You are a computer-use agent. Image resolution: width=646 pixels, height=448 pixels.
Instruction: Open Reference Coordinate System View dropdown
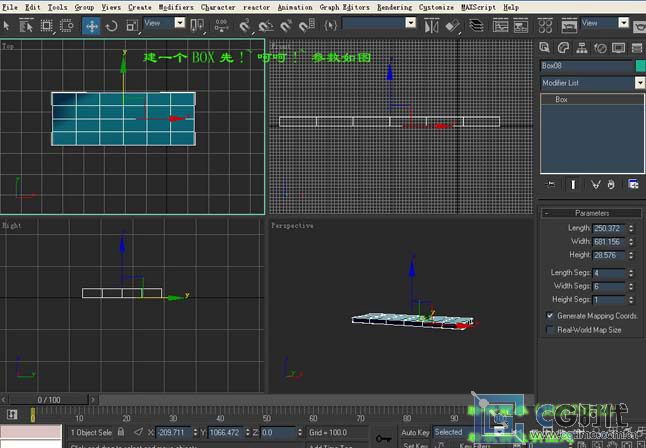tap(180, 23)
